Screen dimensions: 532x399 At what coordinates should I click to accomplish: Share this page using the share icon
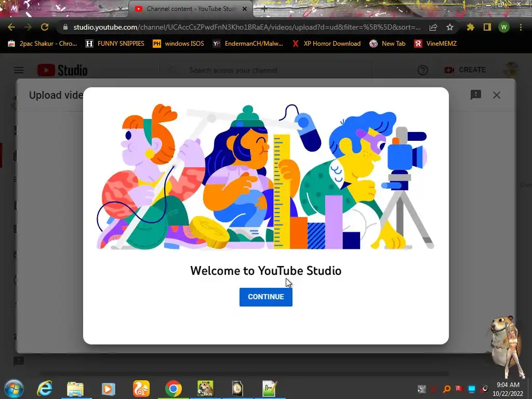coord(433,27)
